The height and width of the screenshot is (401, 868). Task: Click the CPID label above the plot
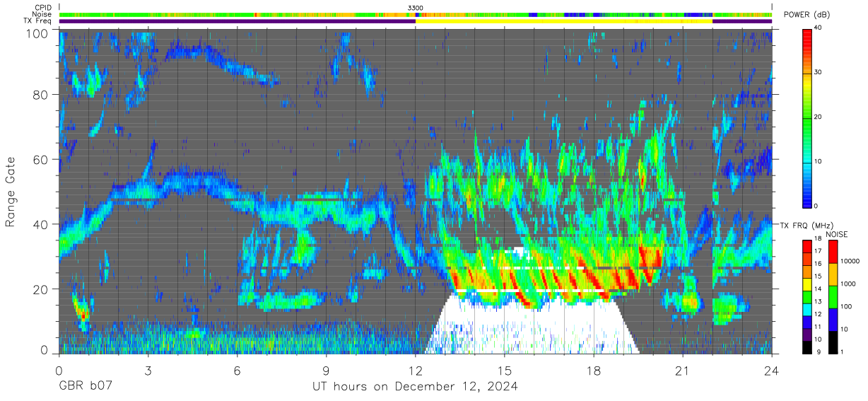[42, 8]
